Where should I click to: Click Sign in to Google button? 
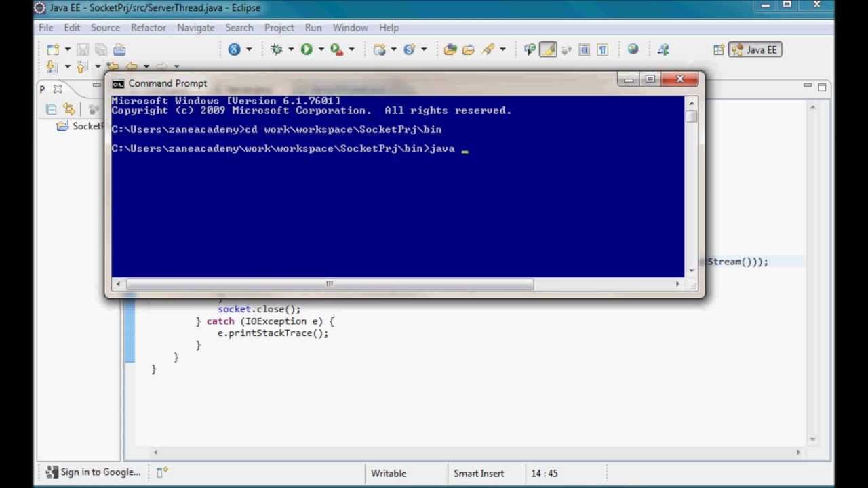coord(93,472)
